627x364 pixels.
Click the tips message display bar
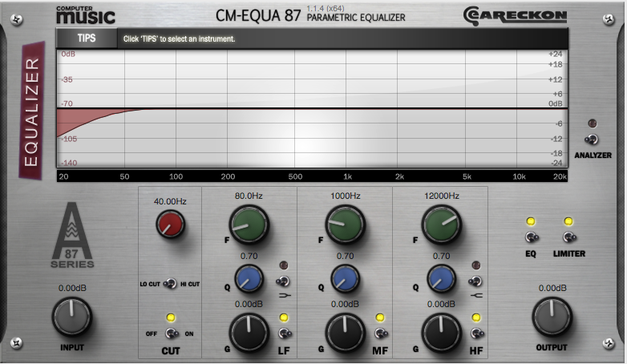click(342, 38)
